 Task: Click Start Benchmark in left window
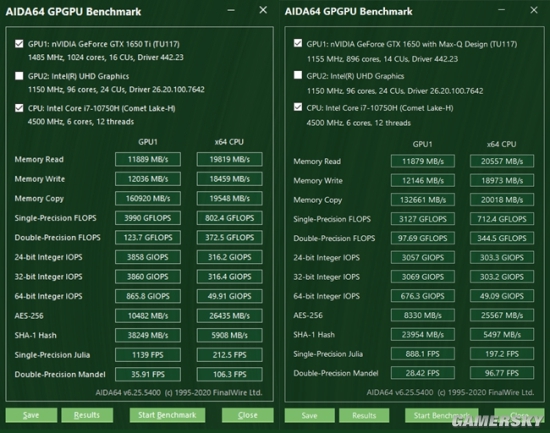pyautogui.click(x=167, y=415)
